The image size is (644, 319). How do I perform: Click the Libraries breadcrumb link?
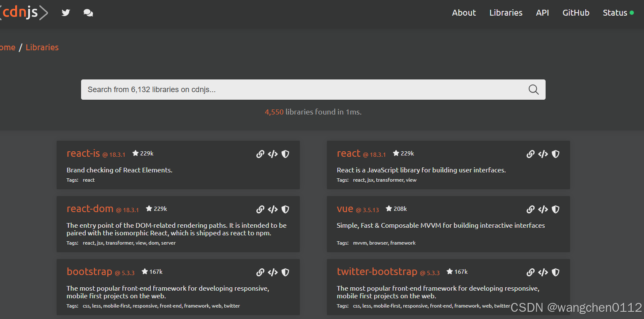point(42,47)
